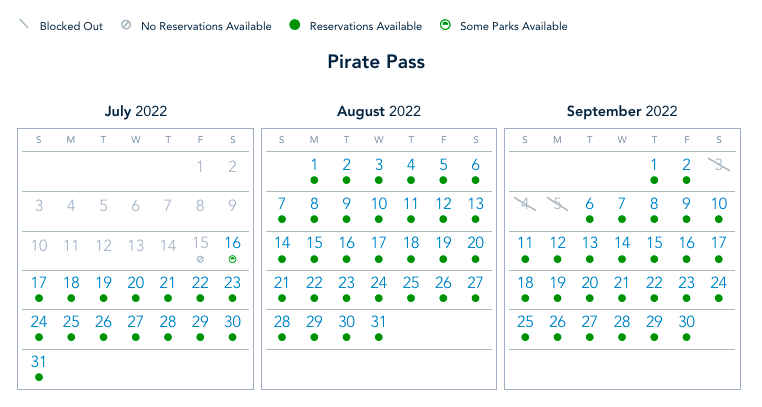
Task: Click the no-reservations icon under July 15
Action: click(200, 259)
